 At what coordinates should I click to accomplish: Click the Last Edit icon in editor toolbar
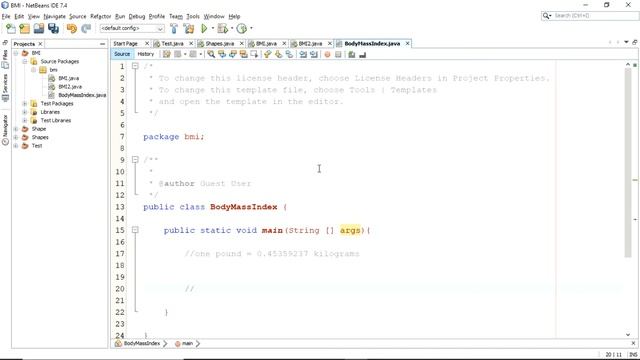[x=167, y=54]
